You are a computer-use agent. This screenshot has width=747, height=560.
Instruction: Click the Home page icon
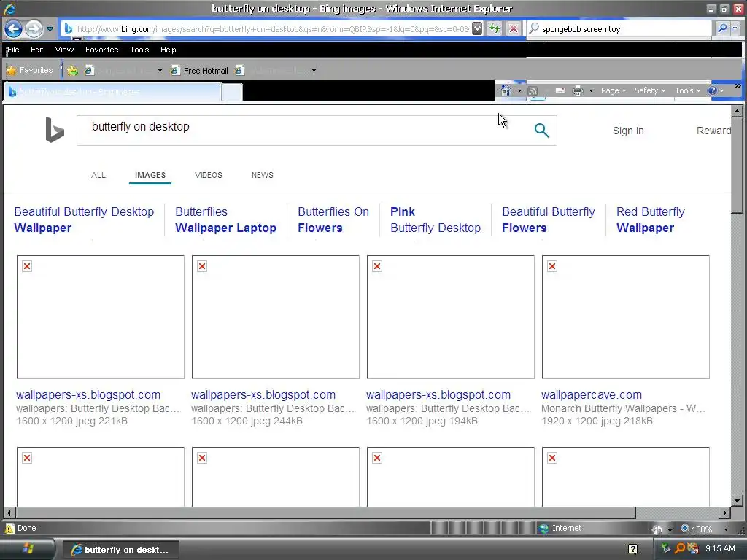506,90
